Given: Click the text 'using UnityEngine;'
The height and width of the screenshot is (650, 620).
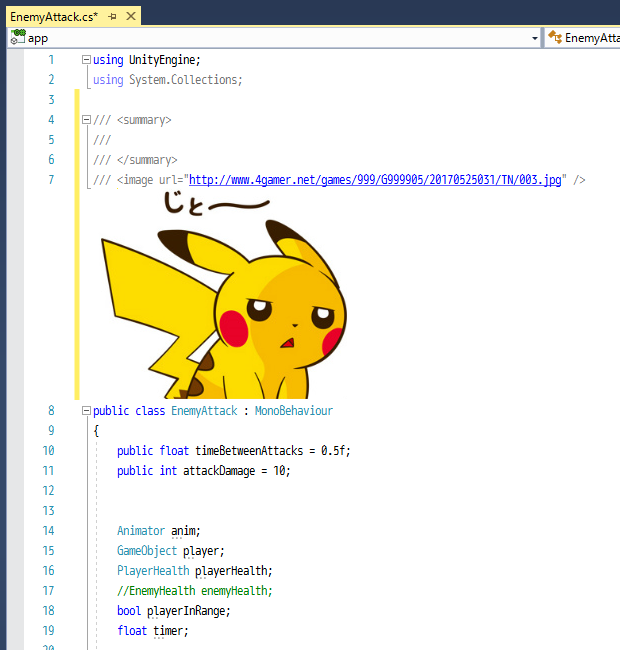Looking at the screenshot, I should pyautogui.click(x=147, y=60).
